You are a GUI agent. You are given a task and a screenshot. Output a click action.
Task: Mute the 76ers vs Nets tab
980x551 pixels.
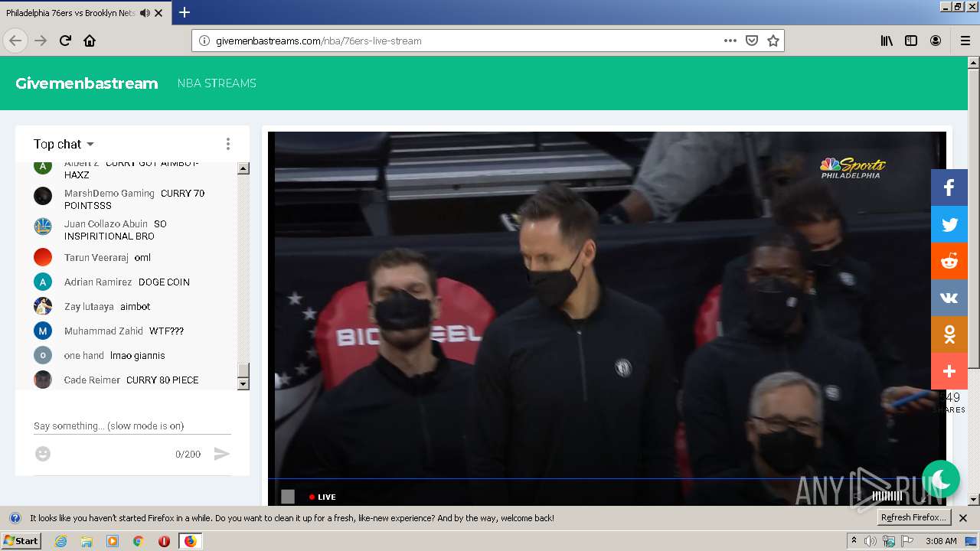[145, 13]
